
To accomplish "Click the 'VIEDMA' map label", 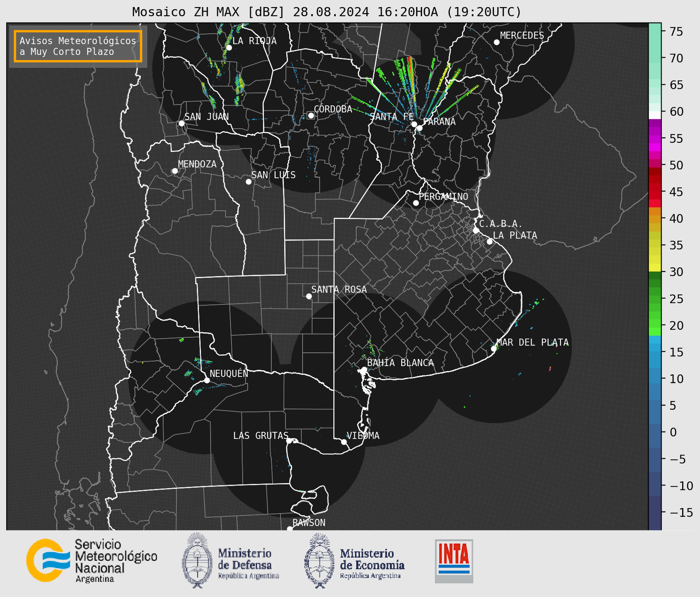I will [x=363, y=436].
